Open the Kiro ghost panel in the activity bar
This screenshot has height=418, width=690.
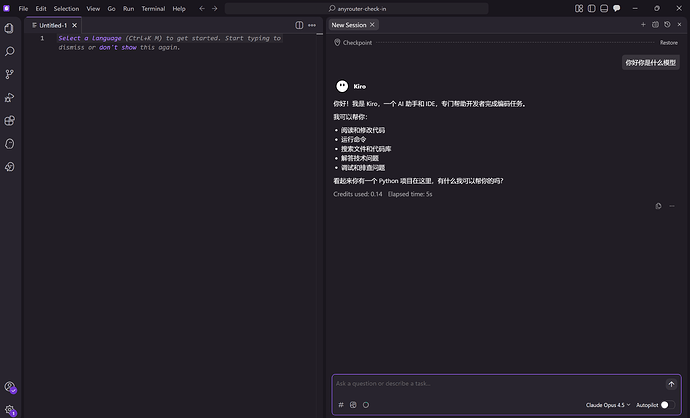(x=9, y=143)
